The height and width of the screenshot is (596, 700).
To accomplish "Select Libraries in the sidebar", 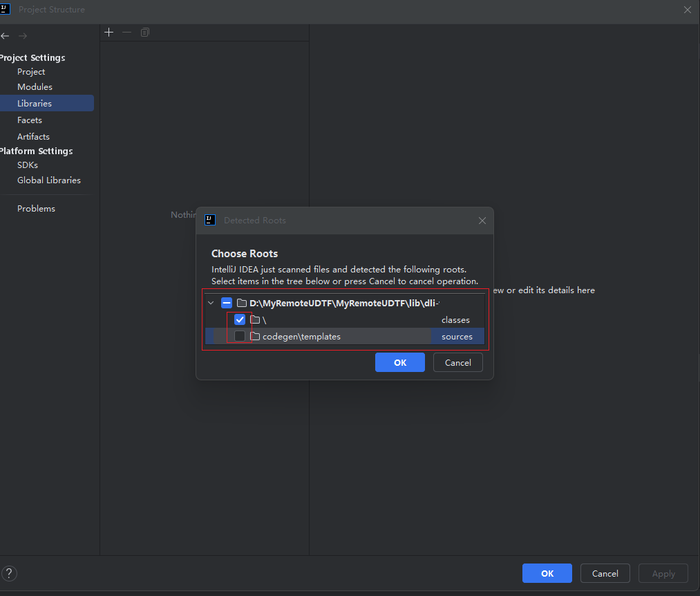I will pyautogui.click(x=47, y=103).
